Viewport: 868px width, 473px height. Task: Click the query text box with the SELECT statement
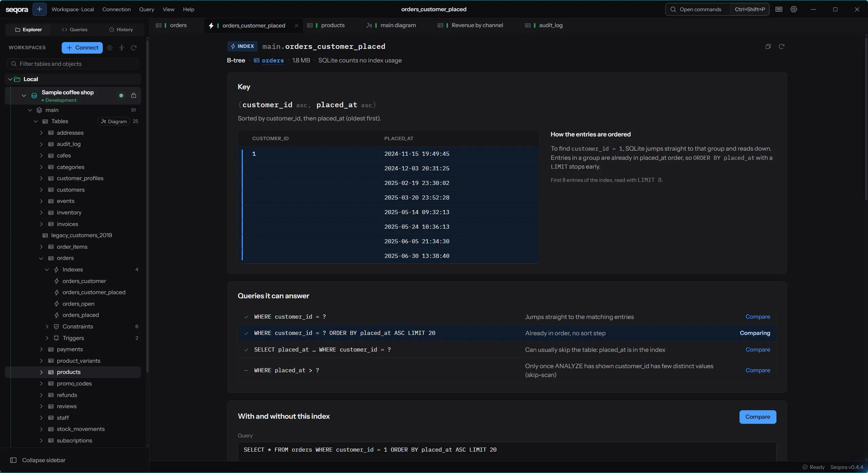click(507, 451)
